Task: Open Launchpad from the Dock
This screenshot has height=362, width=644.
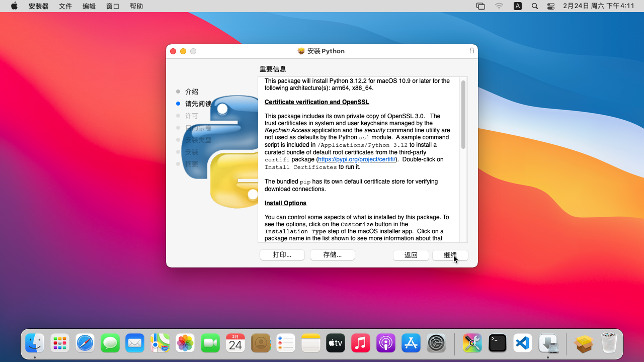Action: pyautogui.click(x=60, y=343)
